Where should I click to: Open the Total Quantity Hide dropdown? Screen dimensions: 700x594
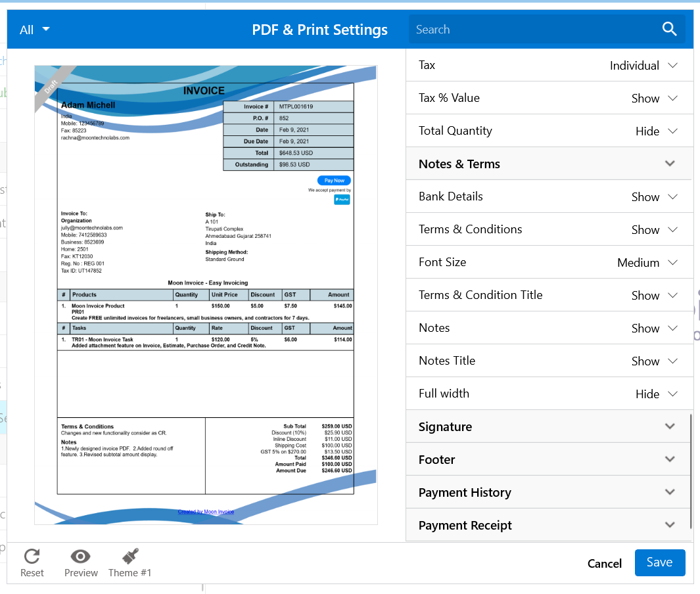(x=656, y=131)
